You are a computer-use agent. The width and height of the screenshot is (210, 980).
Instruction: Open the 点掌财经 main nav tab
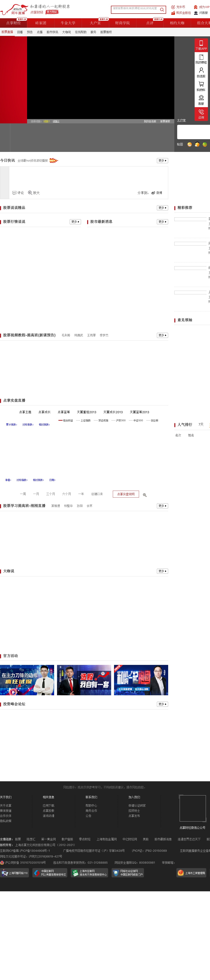pyautogui.click(x=13, y=23)
